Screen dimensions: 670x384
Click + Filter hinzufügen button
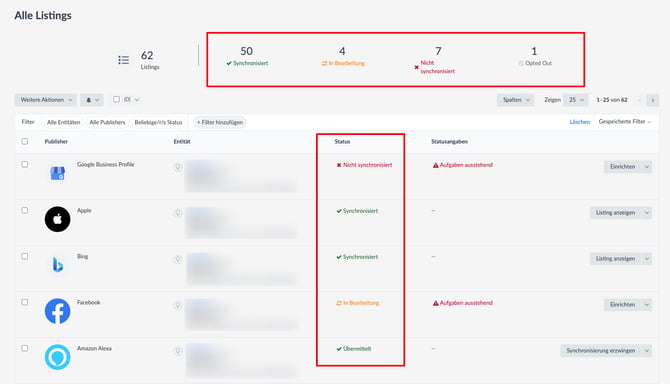220,122
